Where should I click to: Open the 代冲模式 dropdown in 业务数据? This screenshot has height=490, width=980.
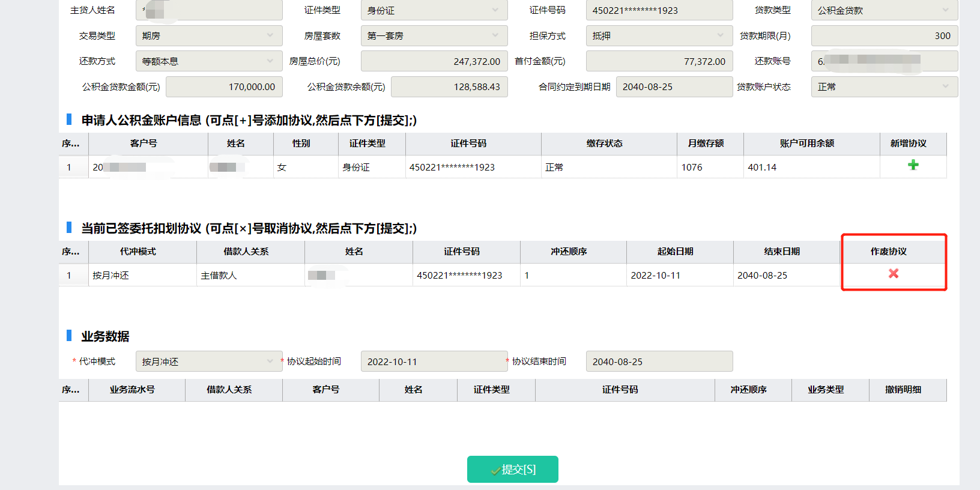[x=208, y=361]
